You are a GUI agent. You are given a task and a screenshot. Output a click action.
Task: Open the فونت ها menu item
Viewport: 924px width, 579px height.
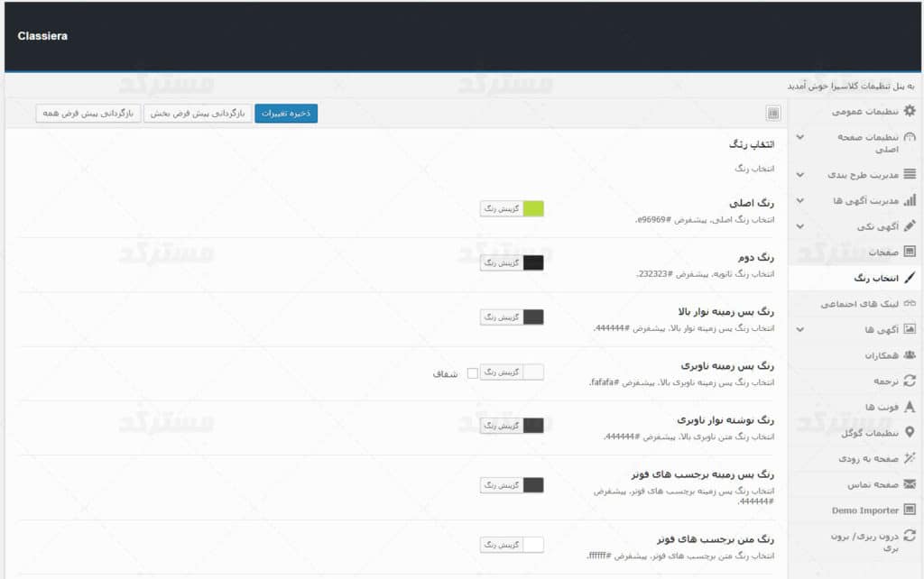pos(855,407)
